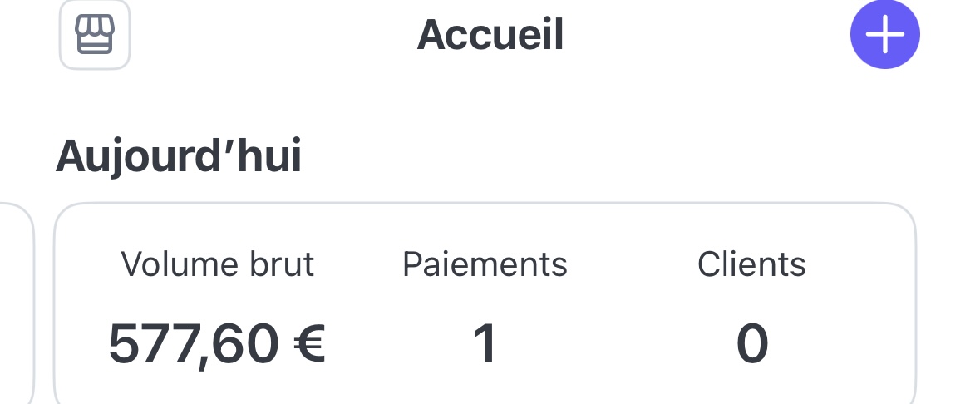
Task: Click the blank gap between Paiements and Clients
Action: click(632, 303)
